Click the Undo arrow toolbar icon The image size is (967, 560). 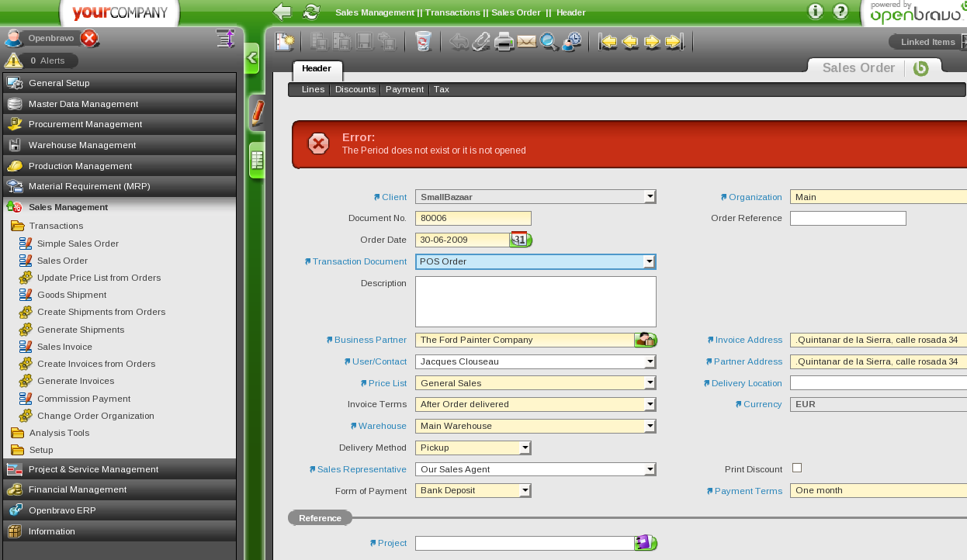pyautogui.click(x=459, y=42)
